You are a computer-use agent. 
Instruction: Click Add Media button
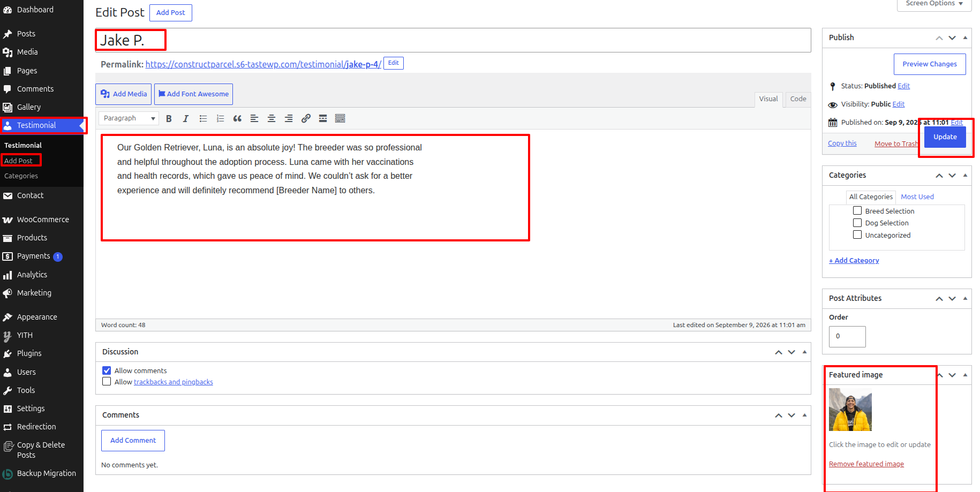[x=124, y=94]
